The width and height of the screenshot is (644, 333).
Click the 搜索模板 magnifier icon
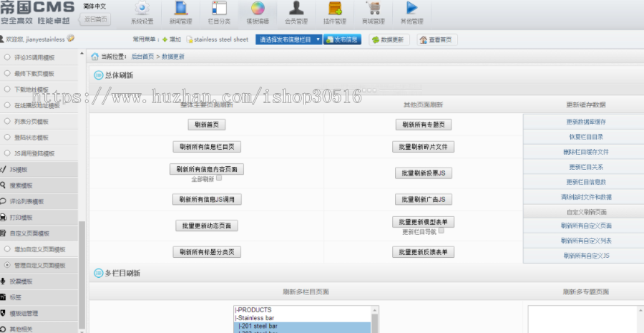[3, 185]
